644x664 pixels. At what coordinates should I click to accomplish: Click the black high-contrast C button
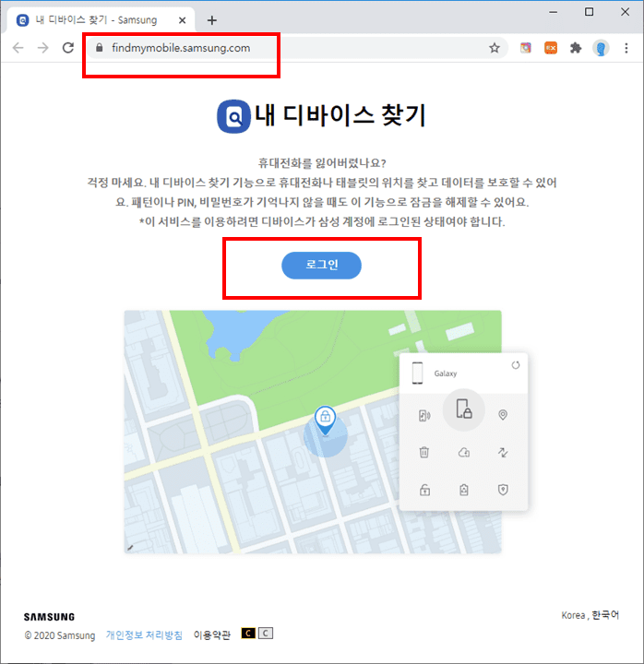(x=248, y=633)
